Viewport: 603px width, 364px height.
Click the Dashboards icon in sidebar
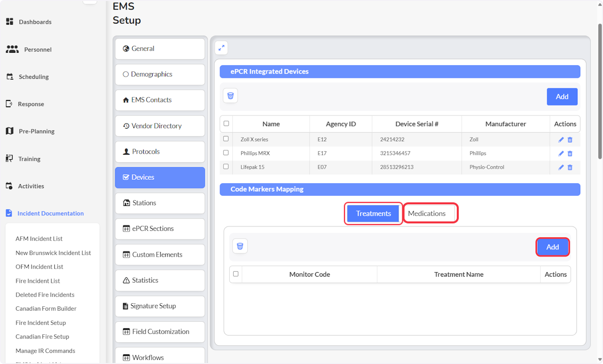[10, 22]
